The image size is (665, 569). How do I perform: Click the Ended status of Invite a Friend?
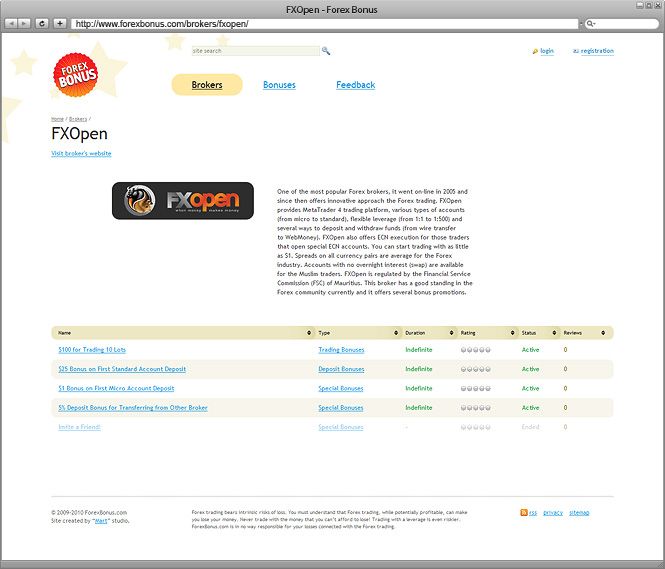pyautogui.click(x=530, y=427)
